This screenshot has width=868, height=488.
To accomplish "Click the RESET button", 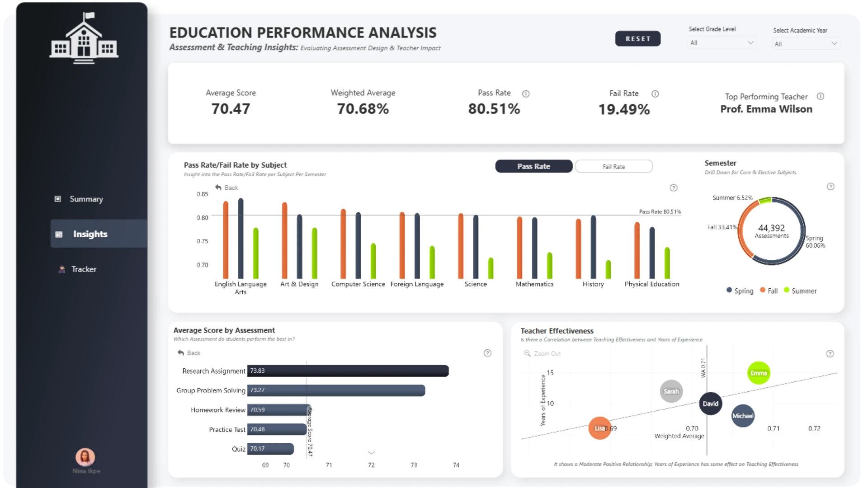I will (638, 39).
